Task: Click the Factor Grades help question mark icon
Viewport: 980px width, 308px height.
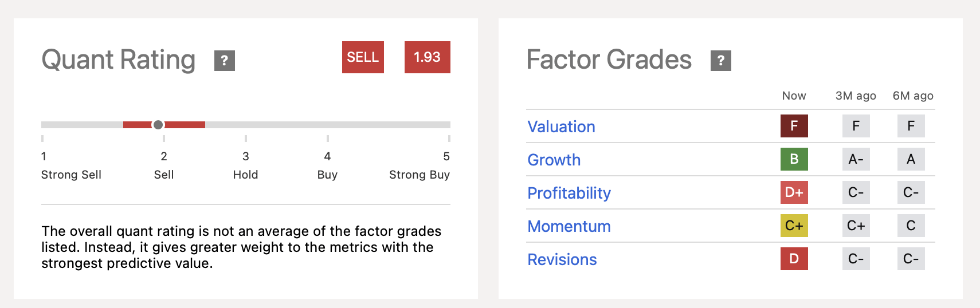Action: tap(720, 60)
